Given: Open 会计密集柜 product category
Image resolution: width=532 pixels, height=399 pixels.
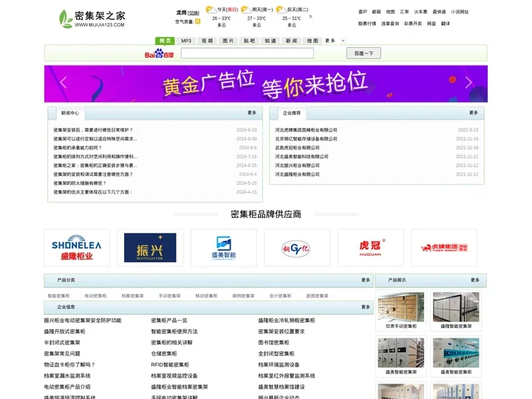Looking at the screenshot, I should pos(281,296).
